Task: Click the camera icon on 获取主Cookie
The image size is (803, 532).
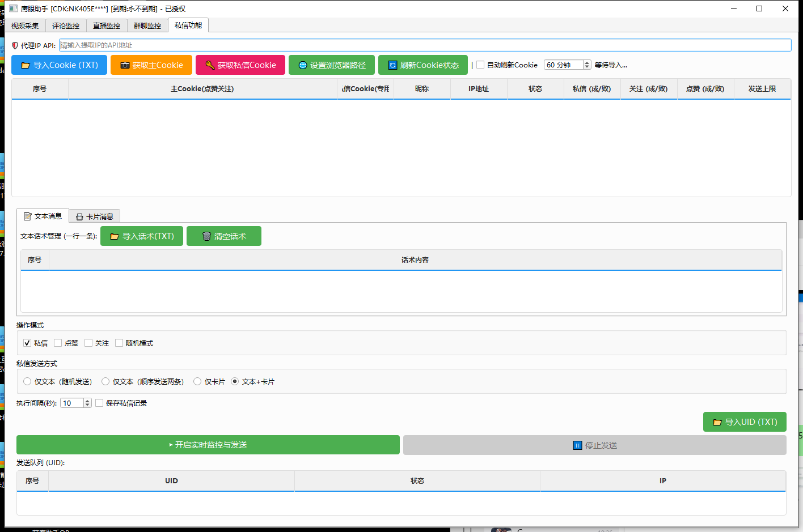Action: point(125,65)
